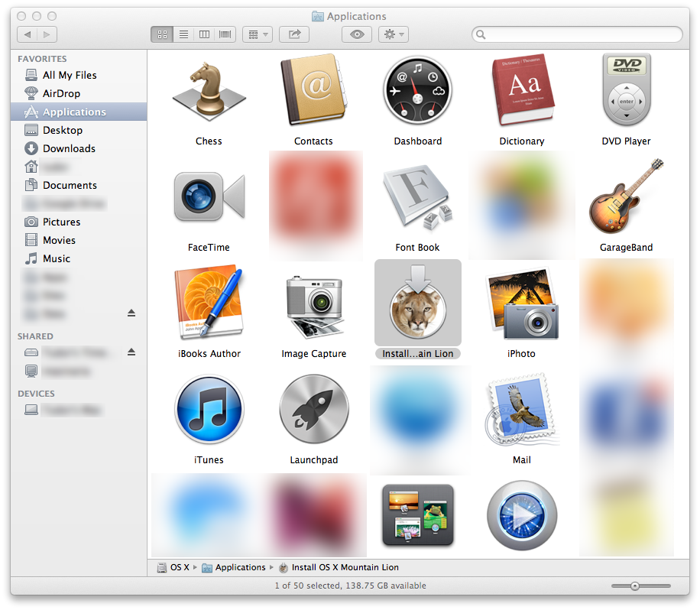Viewport: 700px width, 610px height.
Task: Select the Launchpad rocket icon
Action: [x=314, y=409]
